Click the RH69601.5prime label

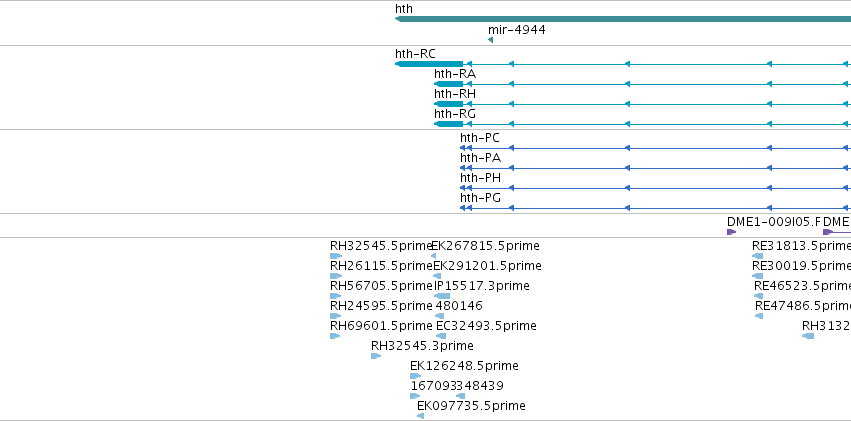click(x=381, y=326)
